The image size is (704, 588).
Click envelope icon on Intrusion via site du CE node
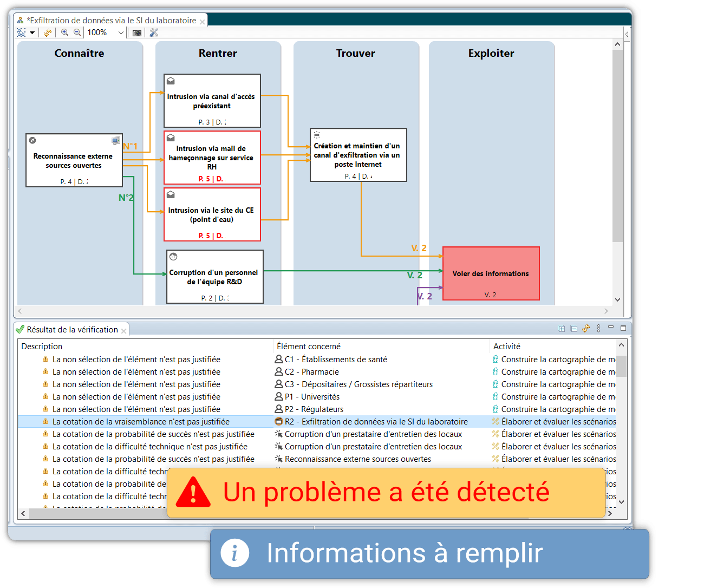tap(171, 194)
